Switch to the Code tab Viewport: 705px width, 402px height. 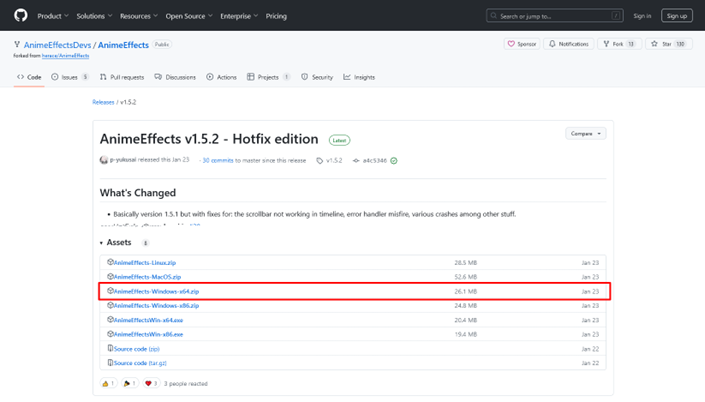point(29,77)
